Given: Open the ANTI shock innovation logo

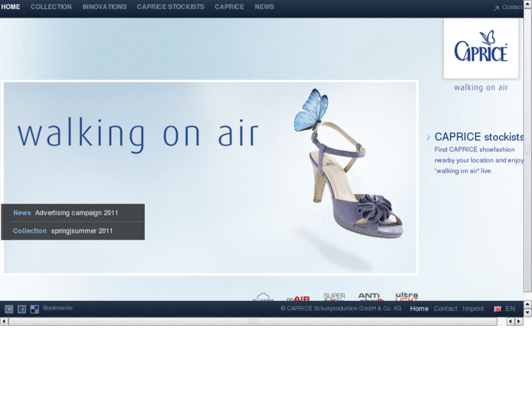Looking at the screenshot, I should coord(371,297).
